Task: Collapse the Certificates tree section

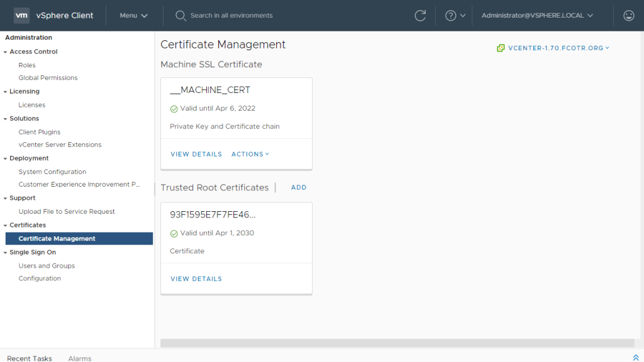Action: 6,226
